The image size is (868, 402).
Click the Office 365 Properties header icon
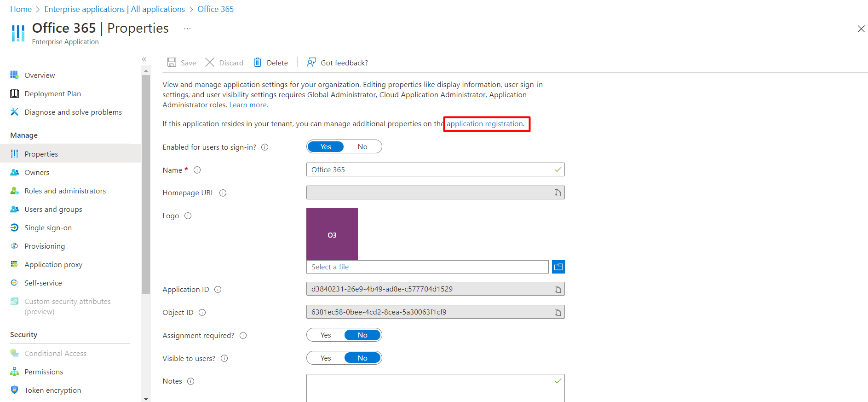point(18,33)
